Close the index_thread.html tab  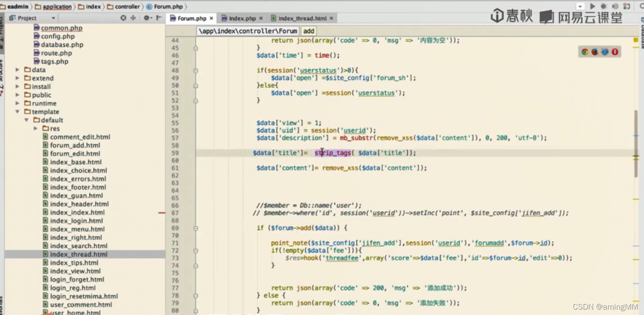331,18
